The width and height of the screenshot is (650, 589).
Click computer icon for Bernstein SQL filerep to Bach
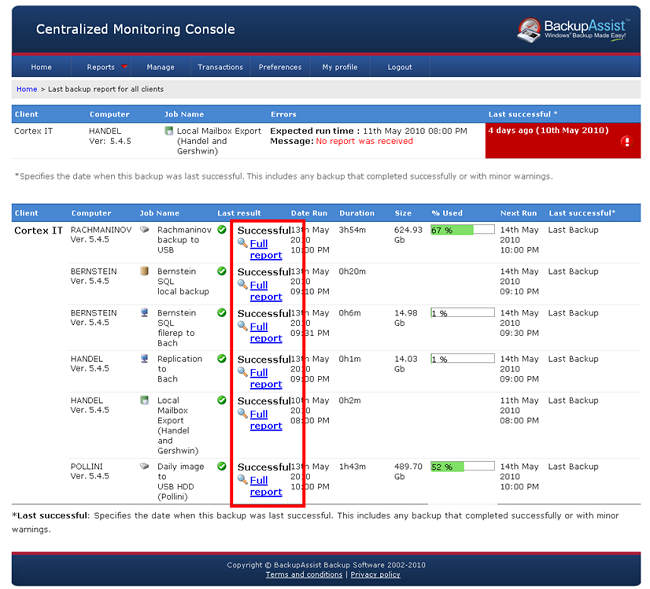point(144,313)
